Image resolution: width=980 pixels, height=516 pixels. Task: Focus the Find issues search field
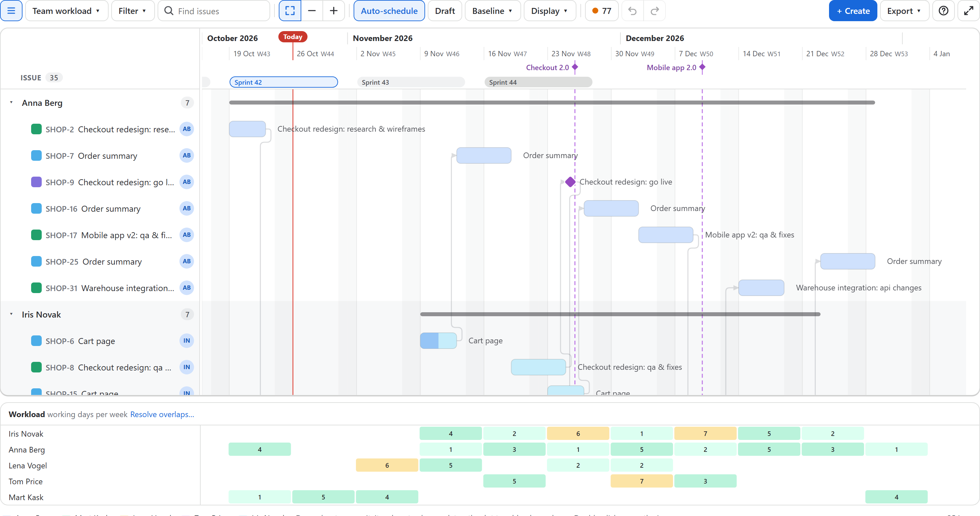pos(214,11)
